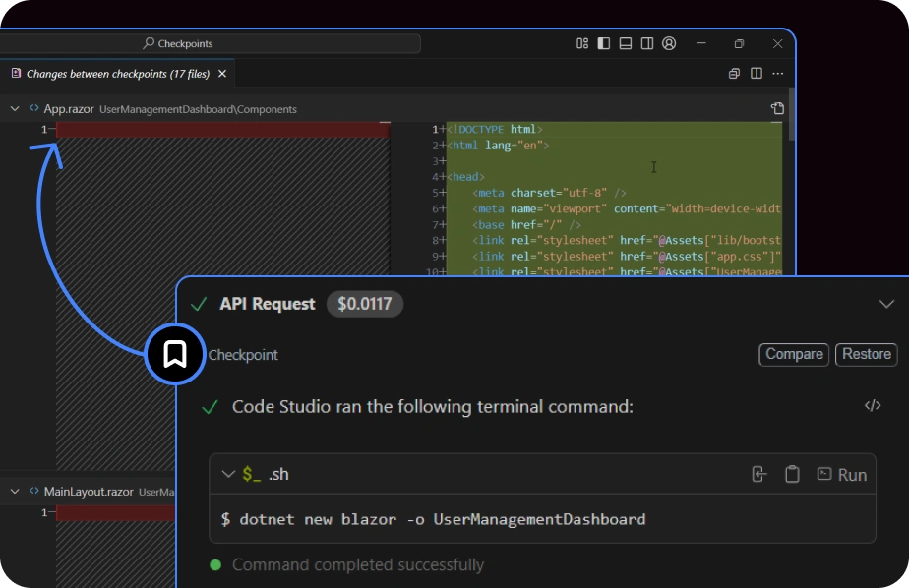909x588 pixels.
Task: Click the $0.0117 cost badge
Action: [365, 304]
